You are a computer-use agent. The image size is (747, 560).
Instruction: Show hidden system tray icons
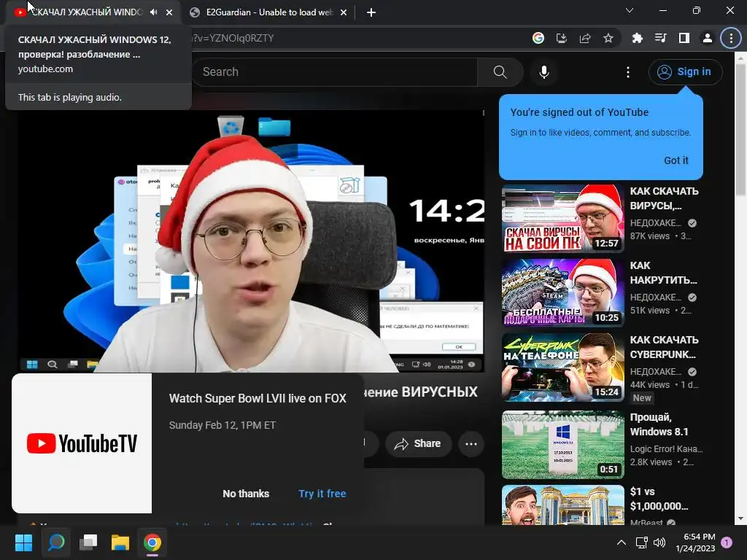pyautogui.click(x=622, y=542)
